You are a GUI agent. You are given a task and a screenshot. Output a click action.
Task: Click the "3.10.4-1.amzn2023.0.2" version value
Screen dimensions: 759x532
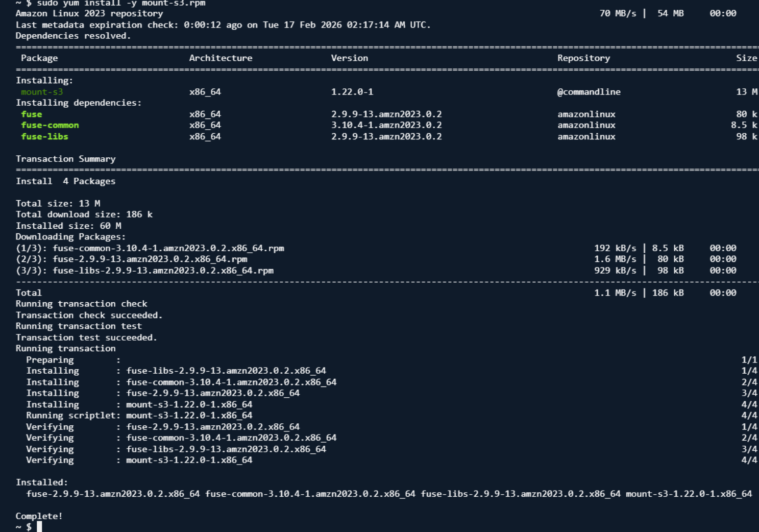click(386, 125)
